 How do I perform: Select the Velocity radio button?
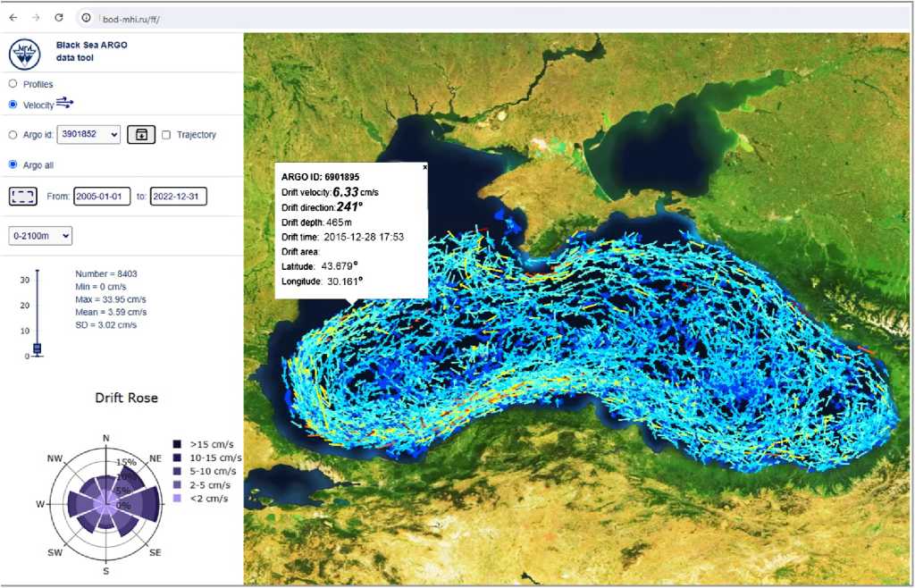(x=13, y=105)
